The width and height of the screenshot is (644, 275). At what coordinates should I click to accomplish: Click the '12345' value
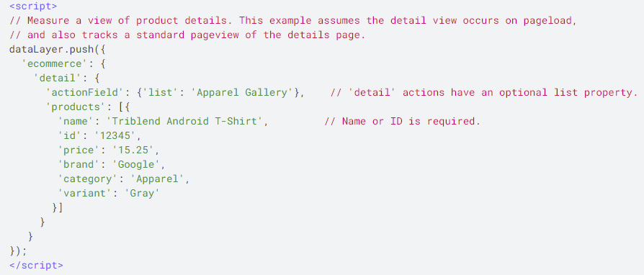(115, 136)
